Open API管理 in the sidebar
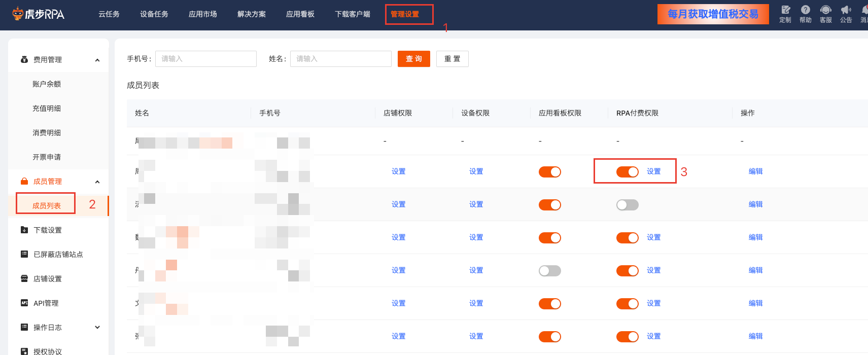Viewport: 868px width, 355px height. (46, 303)
